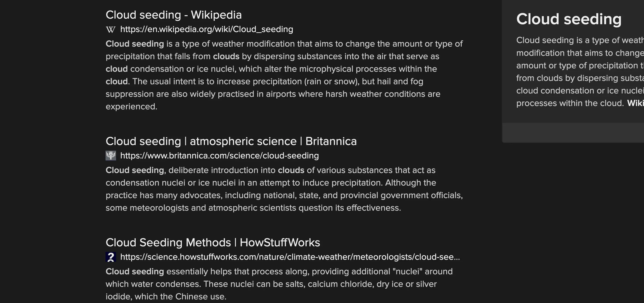Follow the bold 'Wiki' source link in panel

(635, 103)
